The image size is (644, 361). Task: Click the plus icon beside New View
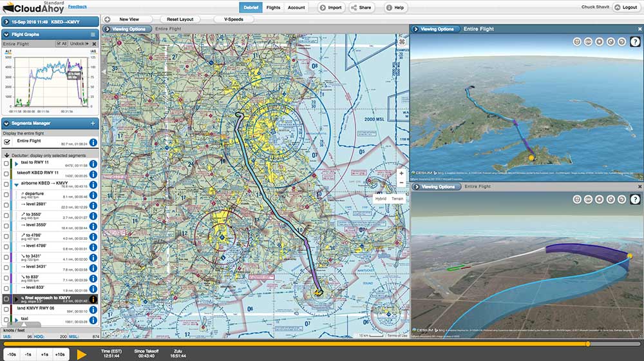click(107, 19)
